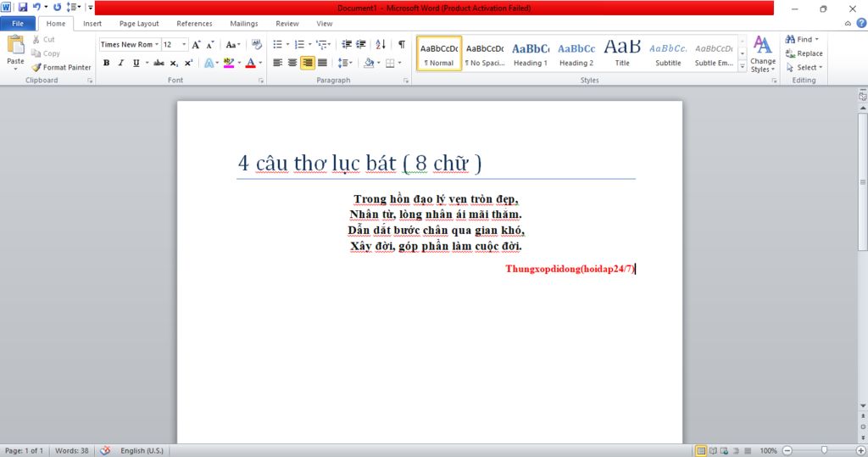Activate the Format Painter tool
868x457 pixels.
click(x=61, y=67)
